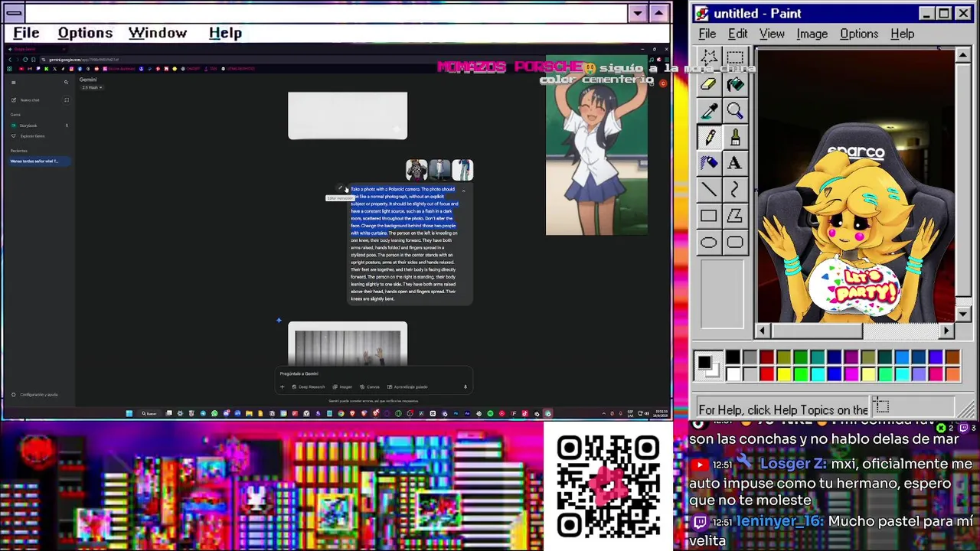Click Explorar Gems in sidebar
980x551 pixels.
(x=32, y=136)
